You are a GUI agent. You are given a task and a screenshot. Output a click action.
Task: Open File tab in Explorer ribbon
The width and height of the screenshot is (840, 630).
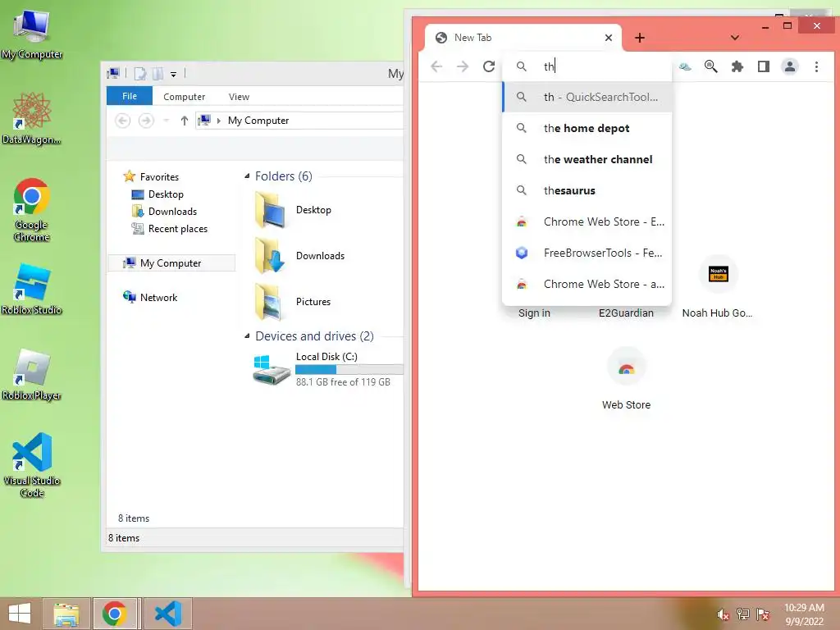(x=130, y=96)
